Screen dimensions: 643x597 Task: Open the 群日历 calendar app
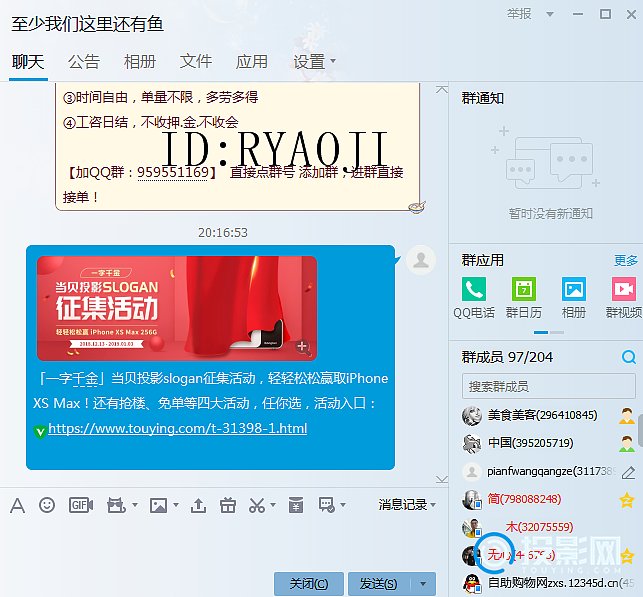click(x=524, y=298)
